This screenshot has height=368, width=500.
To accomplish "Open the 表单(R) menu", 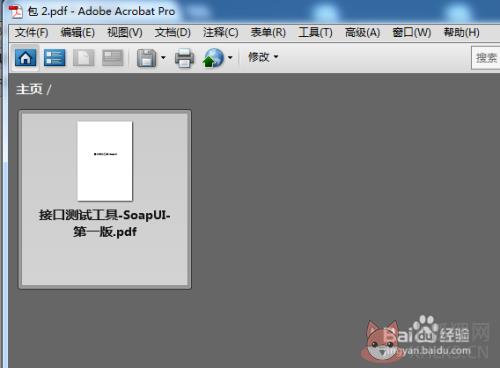I will [x=268, y=32].
